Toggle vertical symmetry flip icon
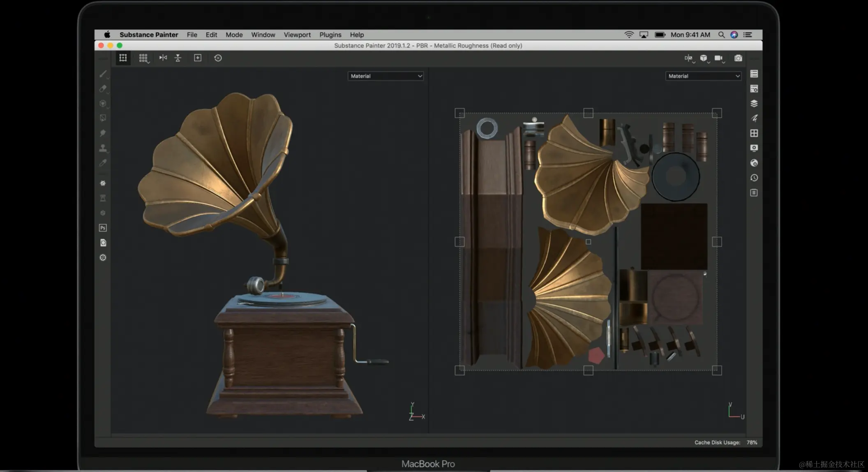 (178, 58)
